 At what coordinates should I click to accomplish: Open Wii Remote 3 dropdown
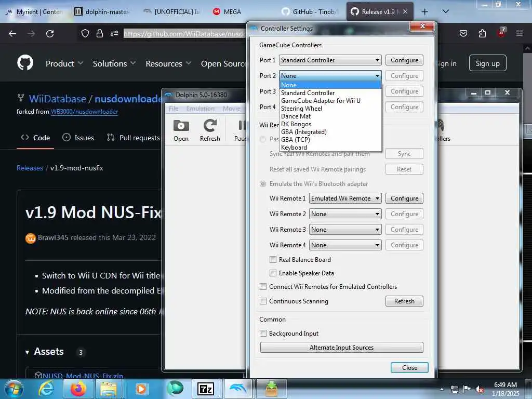(345, 230)
